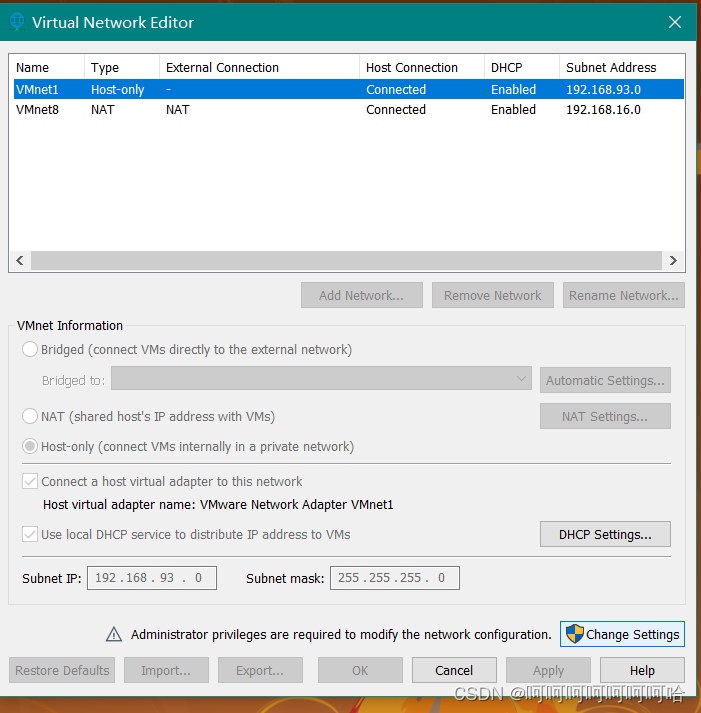The image size is (701, 713).
Task: Click subnet address 192.168.93.0
Action: (603, 89)
